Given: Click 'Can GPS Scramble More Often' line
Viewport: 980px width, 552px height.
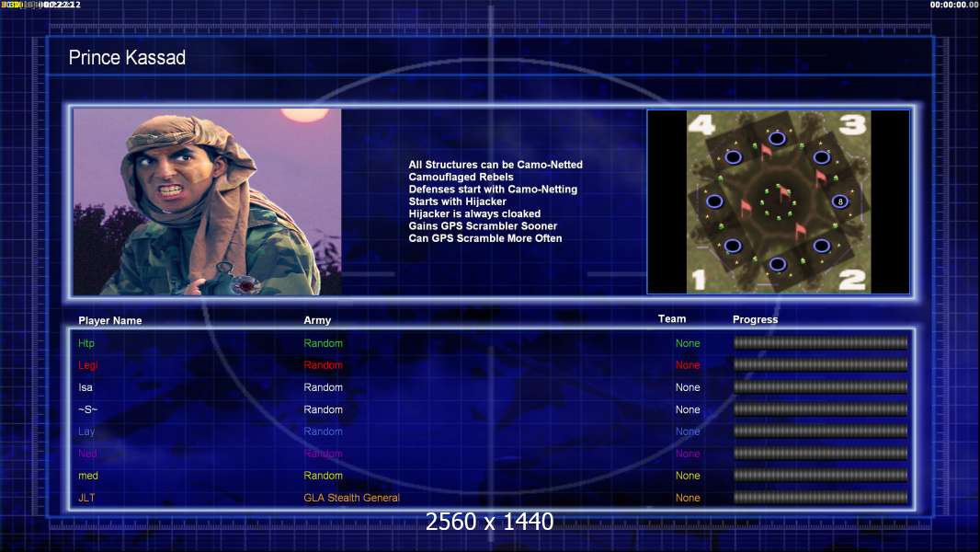Looking at the screenshot, I should (x=485, y=238).
